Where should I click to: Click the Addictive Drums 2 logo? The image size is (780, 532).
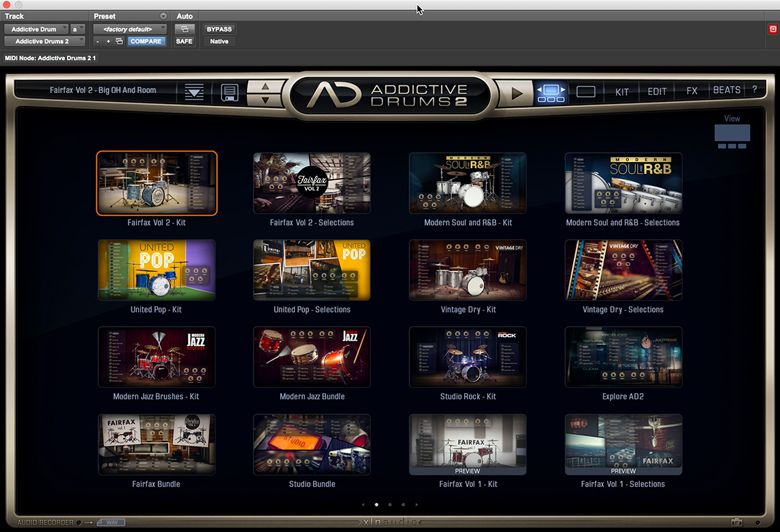click(389, 94)
